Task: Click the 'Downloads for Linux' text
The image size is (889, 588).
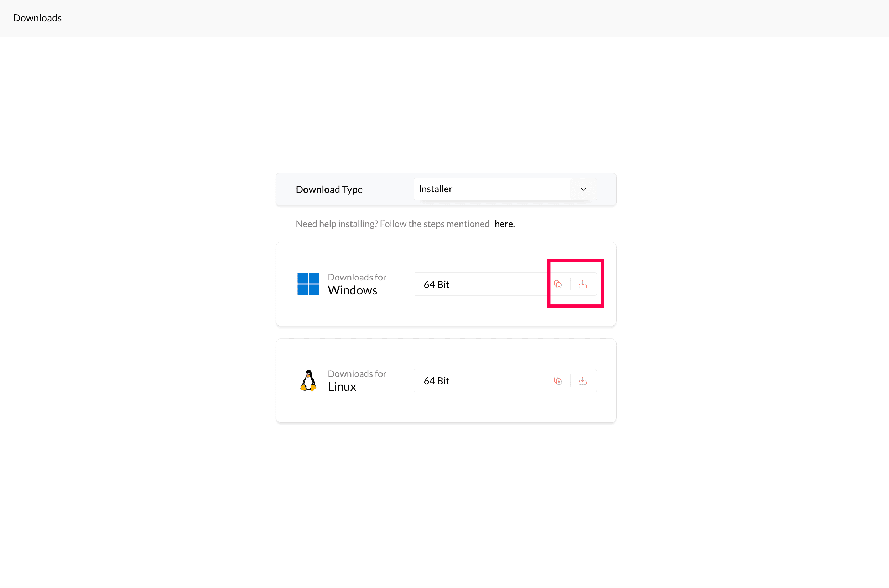Action: [x=357, y=373]
